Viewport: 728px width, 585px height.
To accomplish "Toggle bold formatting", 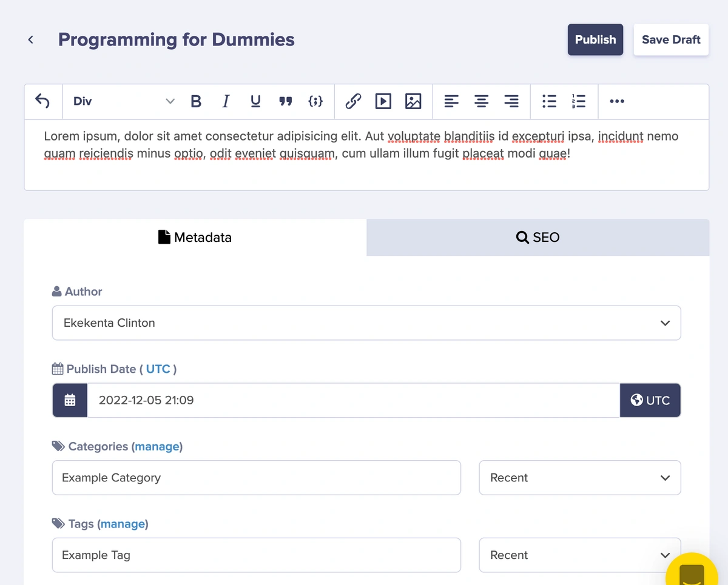I will point(195,101).
